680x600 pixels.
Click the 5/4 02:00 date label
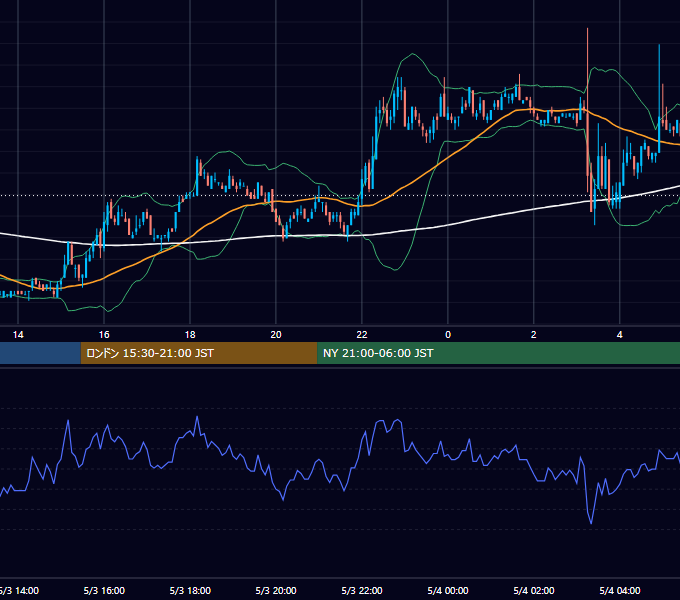click(534, 590)
